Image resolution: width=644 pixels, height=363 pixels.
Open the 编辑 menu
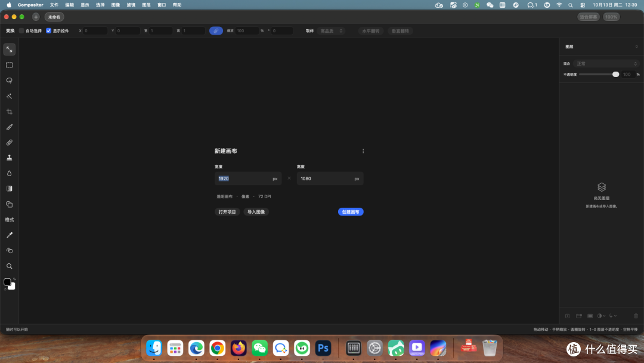[69, 5]
